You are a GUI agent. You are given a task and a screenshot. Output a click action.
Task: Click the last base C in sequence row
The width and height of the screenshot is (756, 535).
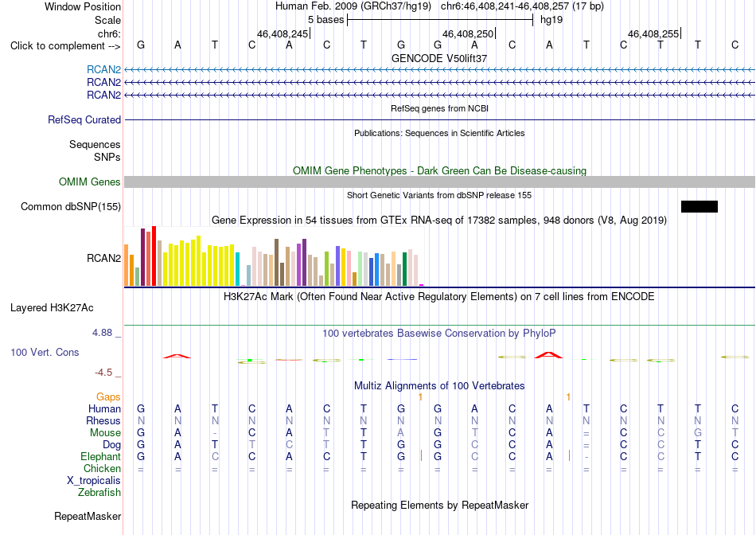point(735,45)
